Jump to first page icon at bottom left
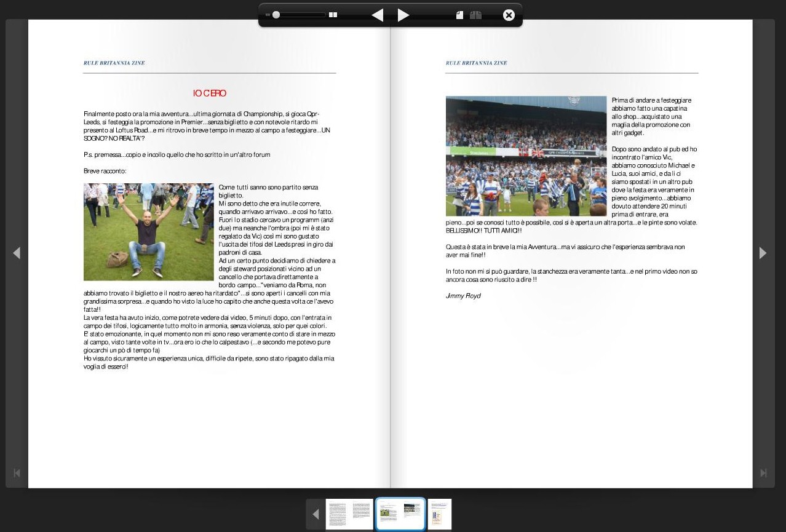 click(x=17, y=473)
